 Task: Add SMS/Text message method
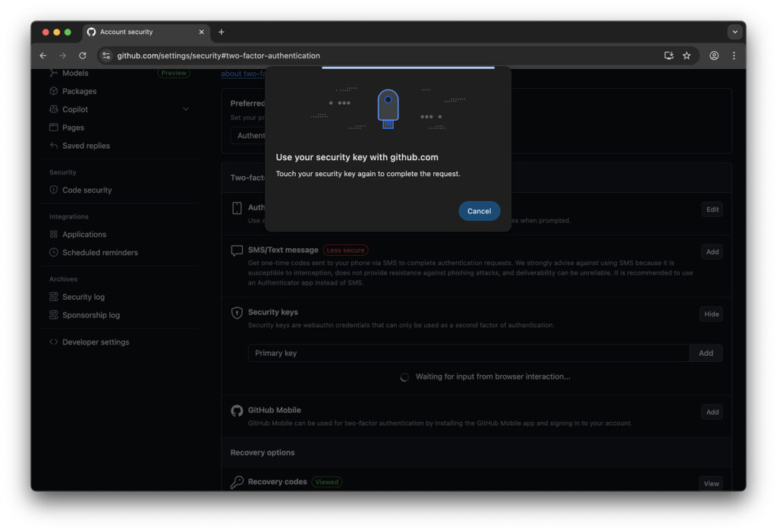click(712, 252)
